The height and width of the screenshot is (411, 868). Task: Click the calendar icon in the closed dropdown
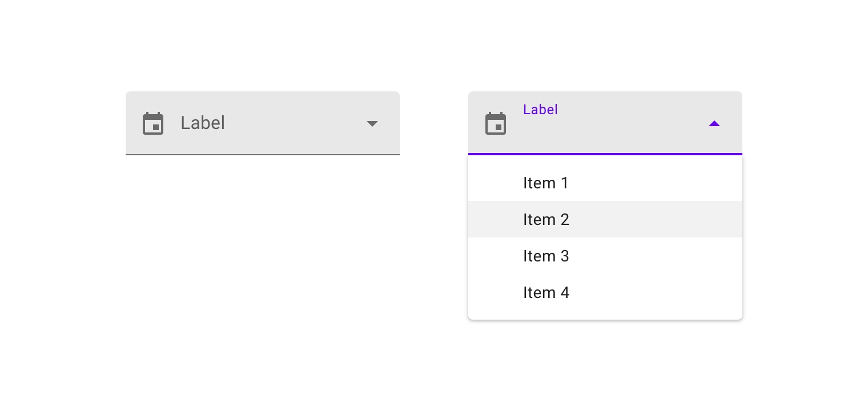153,123
